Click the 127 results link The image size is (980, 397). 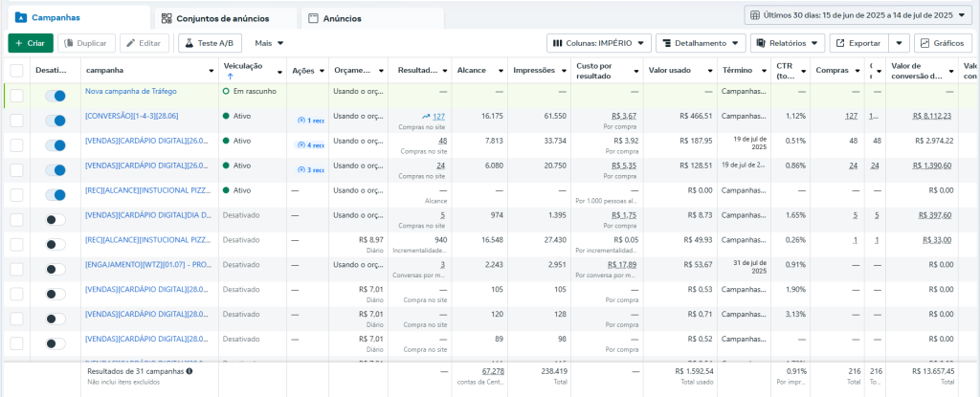click(438, 117)
